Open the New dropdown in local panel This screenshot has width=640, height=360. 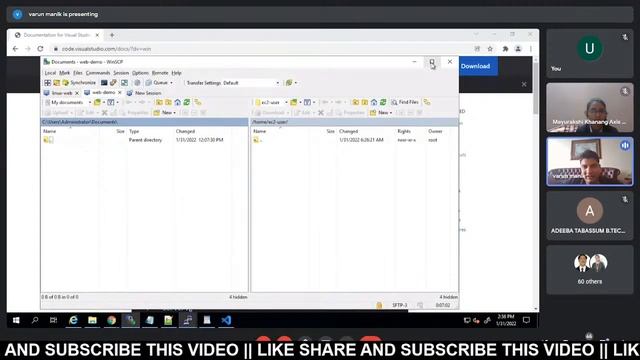tap(164, 113)
